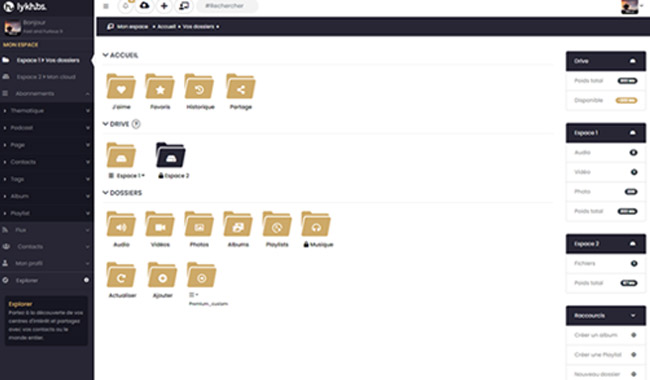The width and height of the screenshot is (650, 380).
Task: Collapse the Espace 1 panel header
Action: (606, 133)
